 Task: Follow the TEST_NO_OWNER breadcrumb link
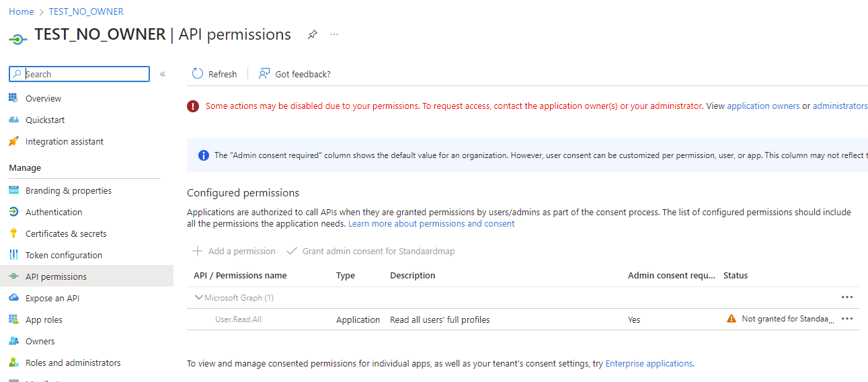pos(86,11)
